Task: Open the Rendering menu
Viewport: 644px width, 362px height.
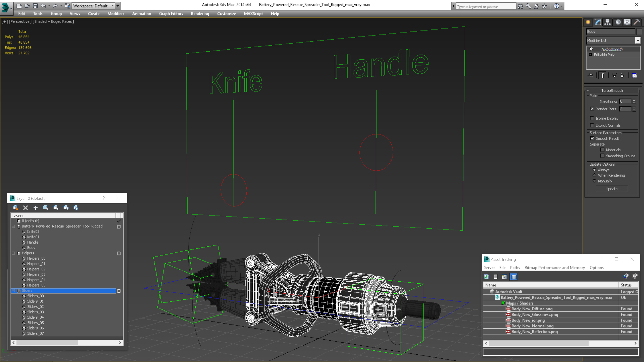Action: click(200, 14)
